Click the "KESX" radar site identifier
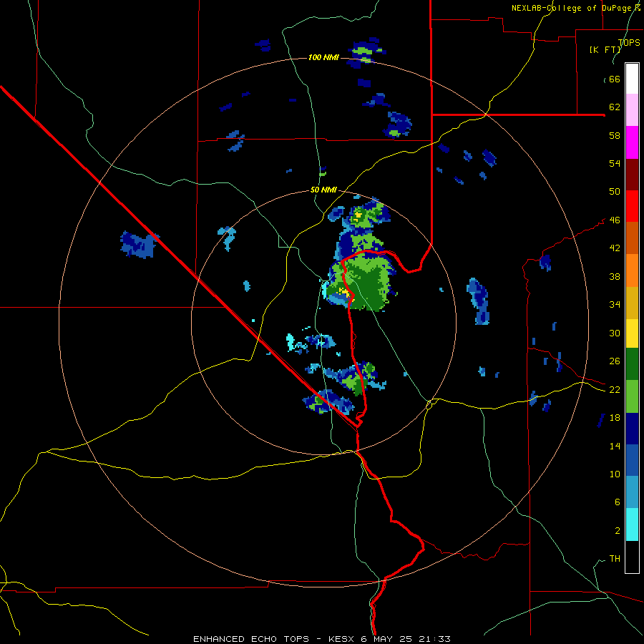644x644 pixels. tap(342, 639)
